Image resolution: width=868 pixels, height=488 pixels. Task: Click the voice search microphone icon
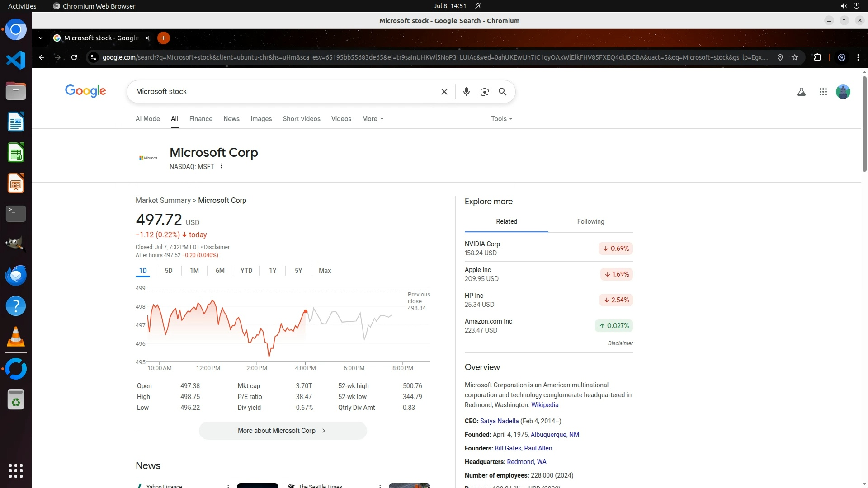(466, 92)
